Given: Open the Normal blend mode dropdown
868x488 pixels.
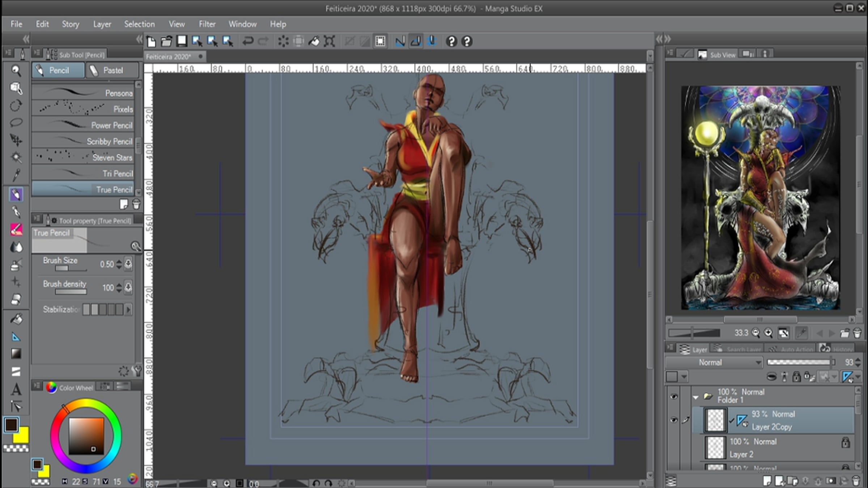Looking at the screenshot, I should click(x=714, y=363).
